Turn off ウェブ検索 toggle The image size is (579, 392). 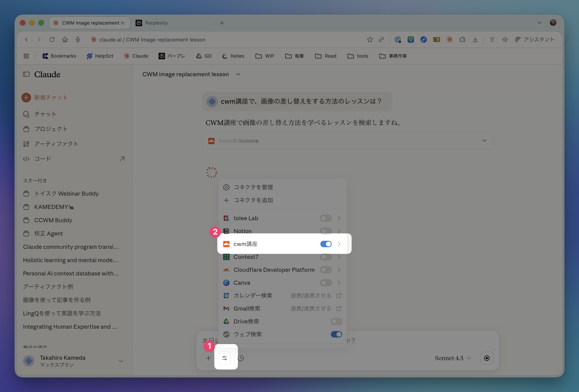[x=336, y=334]
